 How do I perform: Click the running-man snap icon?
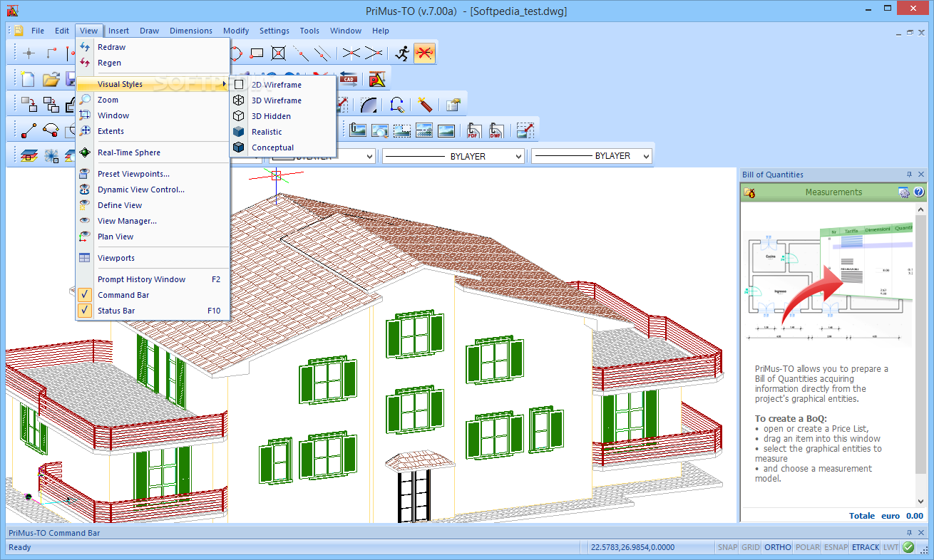point(402,53)
